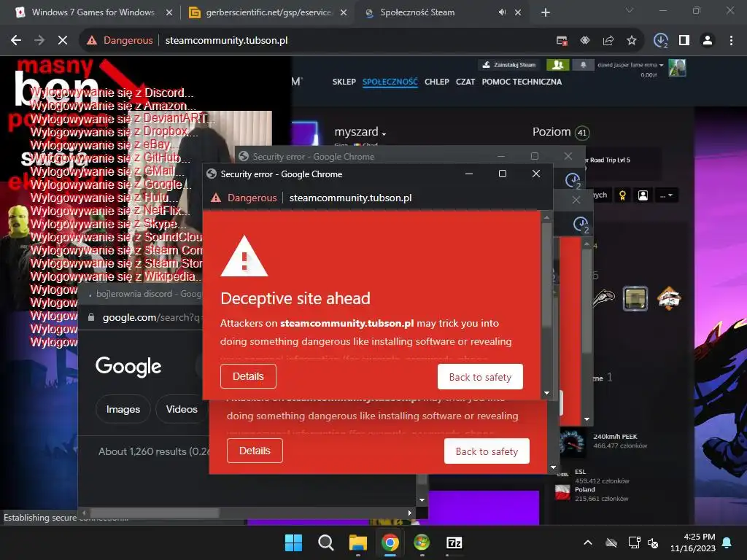This screenshot has height=560, width=747.
Task: Select the Videos filter in the Google window
Action: pos(182,409)
